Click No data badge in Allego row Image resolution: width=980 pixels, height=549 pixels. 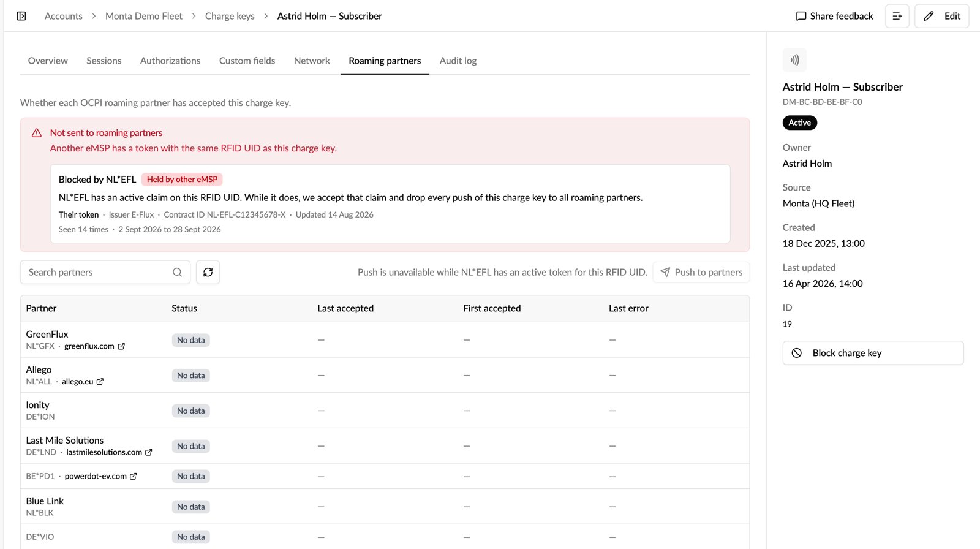(x=191, y=376)
